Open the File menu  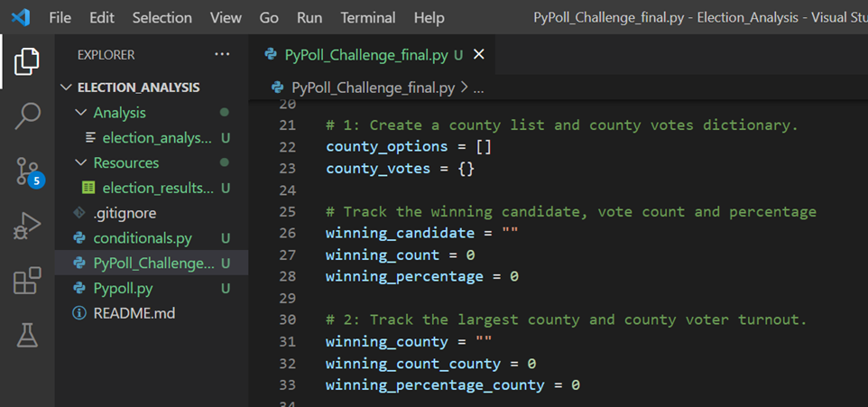(x=60, y=18)
